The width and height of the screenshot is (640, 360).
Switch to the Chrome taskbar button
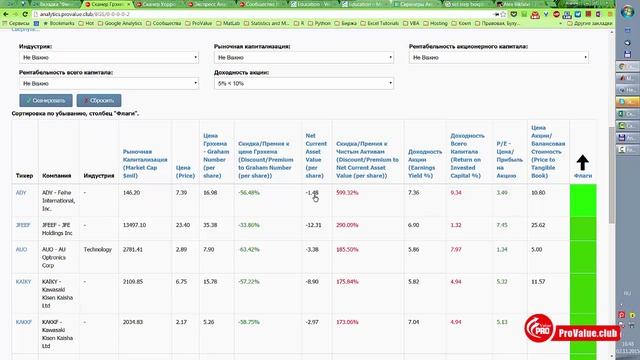628,66
